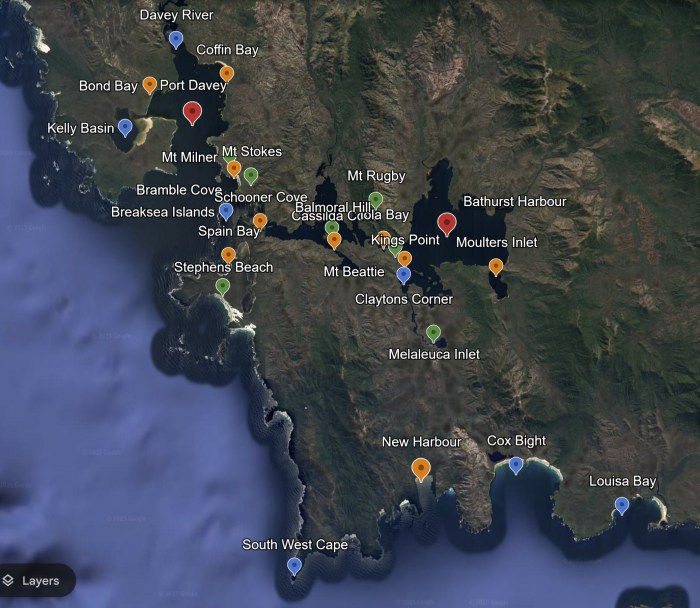Click the blue South West Cape pin
Screen dimensions: 700x608
294,566
